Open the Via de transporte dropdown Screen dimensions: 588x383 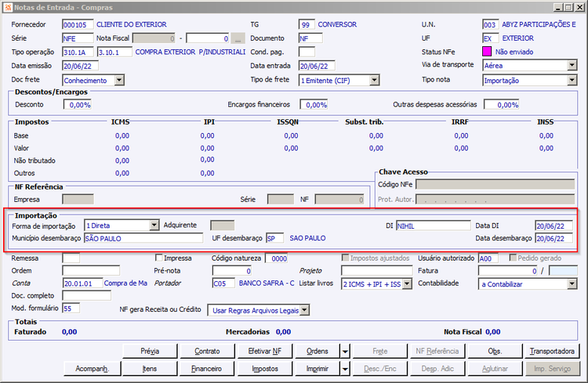571,66
